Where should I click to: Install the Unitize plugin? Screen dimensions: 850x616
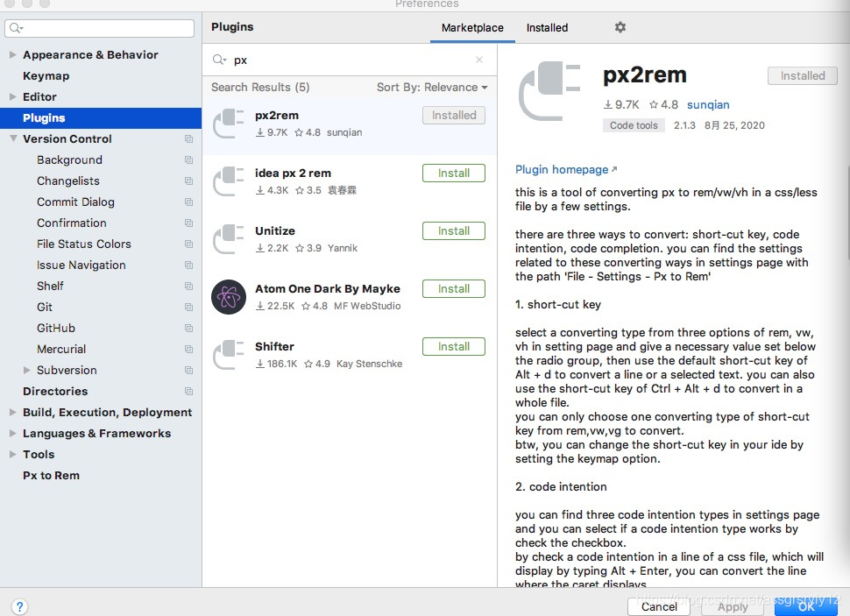pyautogui.click(x=454, y=231)
